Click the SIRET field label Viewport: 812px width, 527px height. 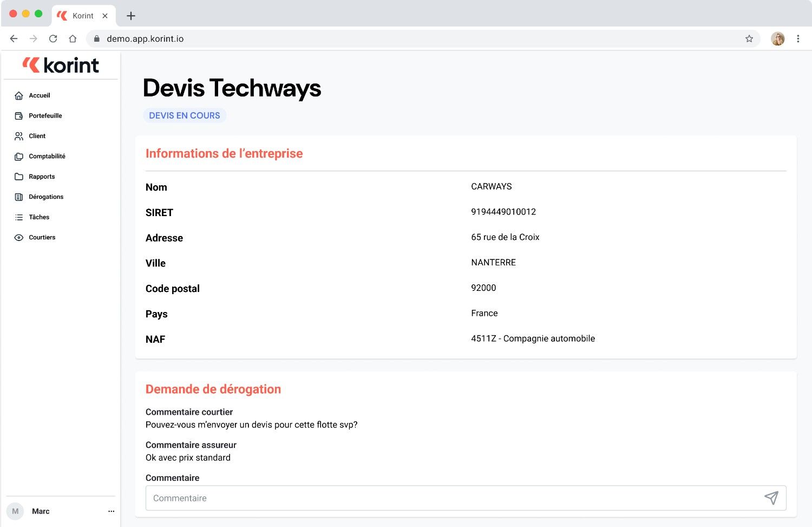click(159, 213)
